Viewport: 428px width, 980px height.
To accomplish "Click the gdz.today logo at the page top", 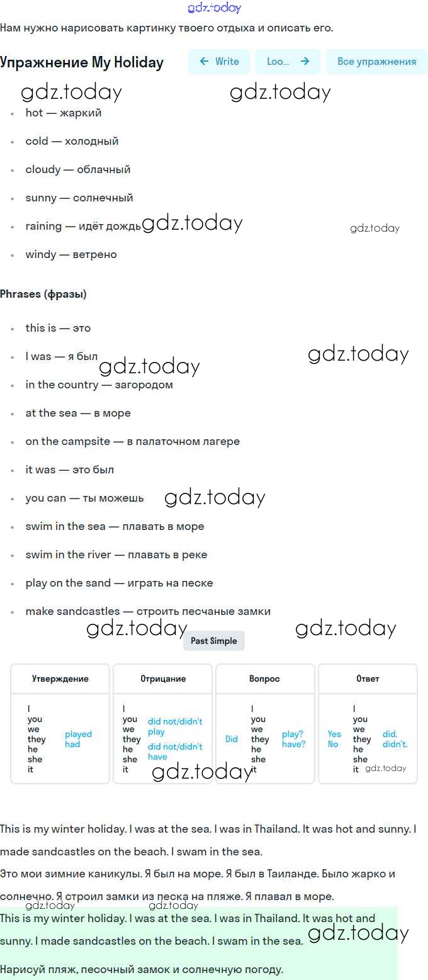I will point(214,8).
